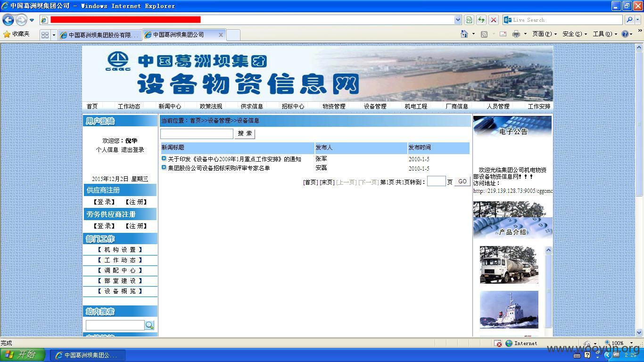Open a new blank tab
Image resolution: width=644 pixels, height=362 pixels.
coord(233,35)
